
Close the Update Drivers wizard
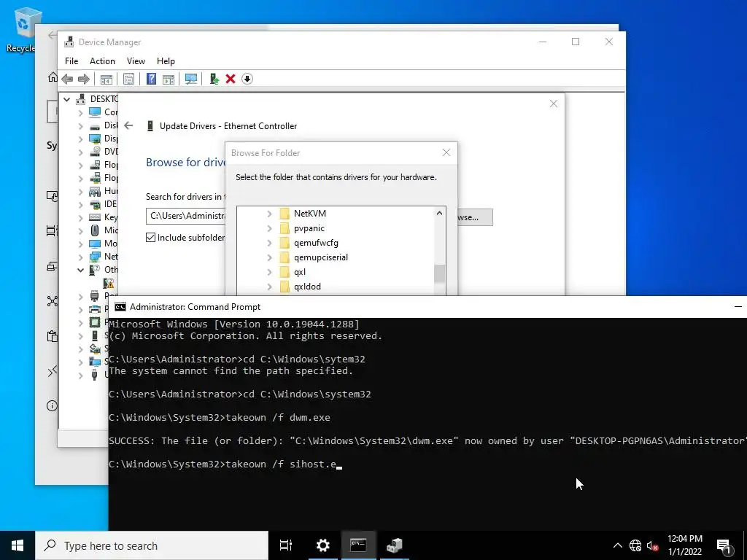click(x=554, y=104)
